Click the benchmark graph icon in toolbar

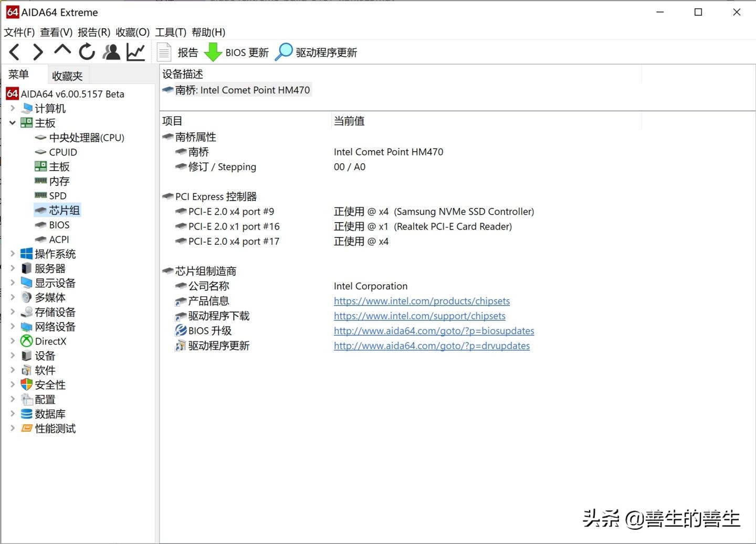click(x=135, y=51)
